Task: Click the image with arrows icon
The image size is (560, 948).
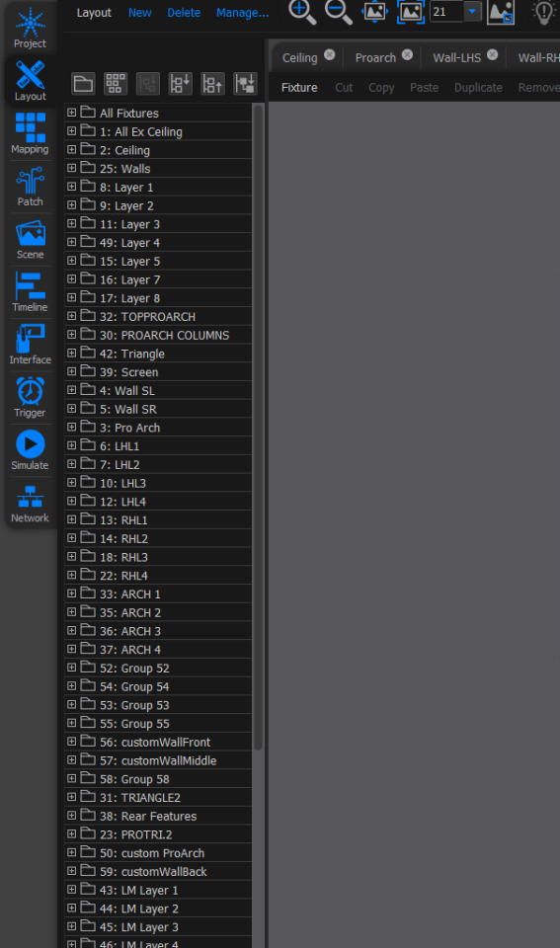Action: pos(374,12)
